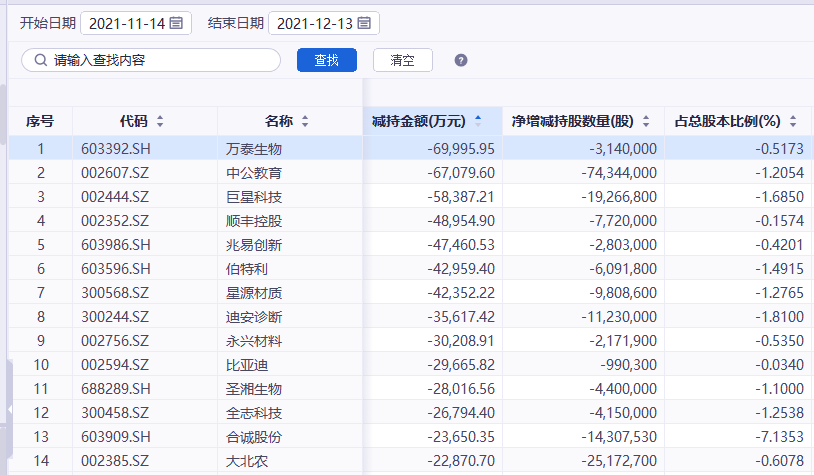Open the end date calendar icon
This screenshot has width=814, height=475.
[364, 23]
